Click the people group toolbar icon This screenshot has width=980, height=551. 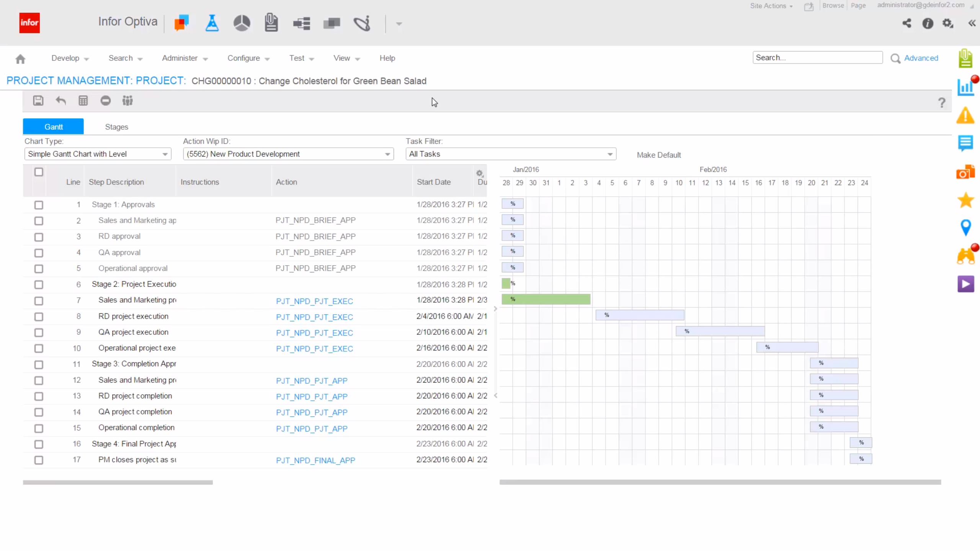tap(127, 101)
